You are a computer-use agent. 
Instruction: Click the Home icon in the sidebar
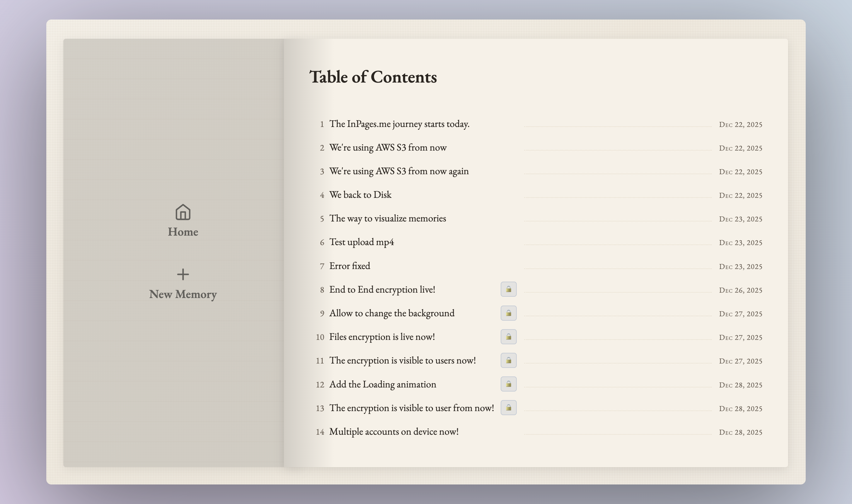pos(182,212)
